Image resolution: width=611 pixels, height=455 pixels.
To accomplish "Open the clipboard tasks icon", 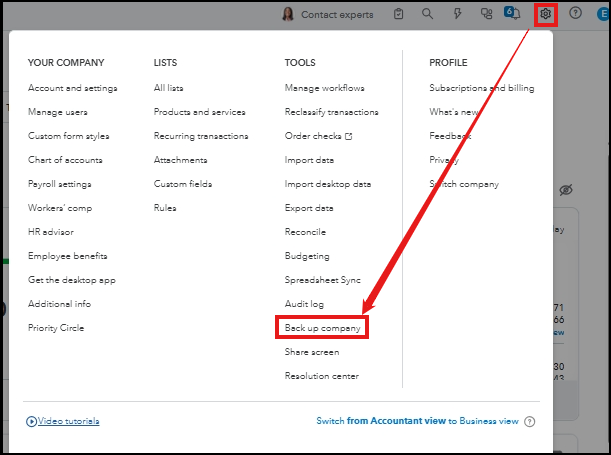I will pyautogui.click(x=399, y=14).
